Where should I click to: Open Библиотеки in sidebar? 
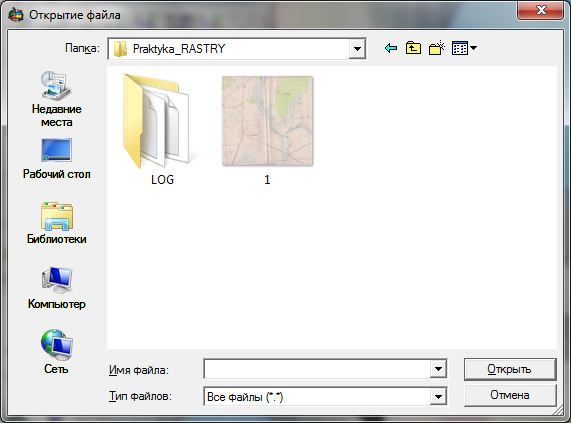56,223
